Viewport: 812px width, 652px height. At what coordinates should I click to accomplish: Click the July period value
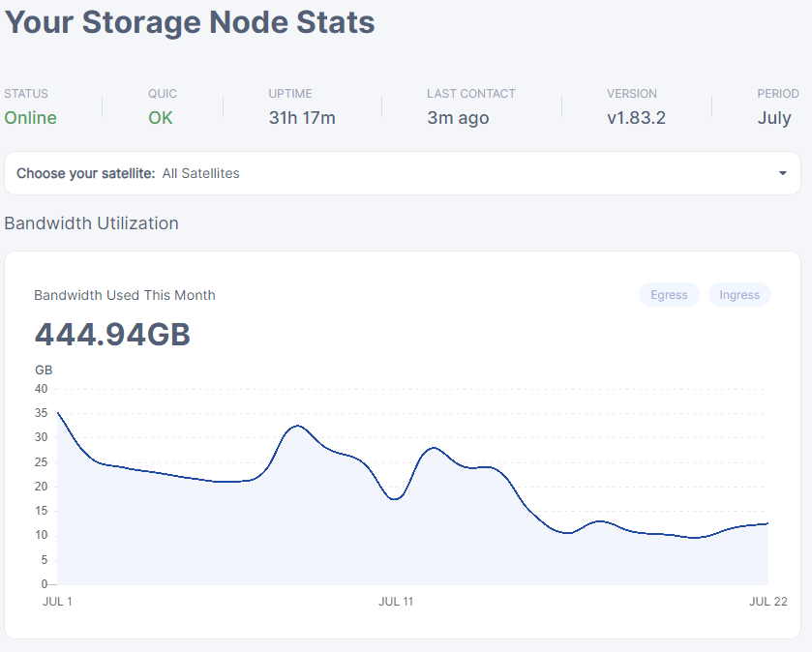click(x=774, y=118)
